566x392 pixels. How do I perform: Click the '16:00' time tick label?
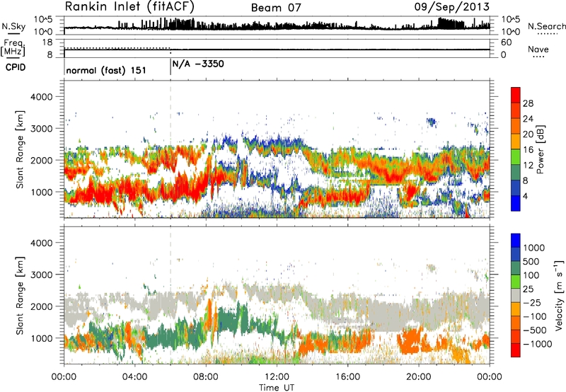pyautogui.click(x=347, y=377)
